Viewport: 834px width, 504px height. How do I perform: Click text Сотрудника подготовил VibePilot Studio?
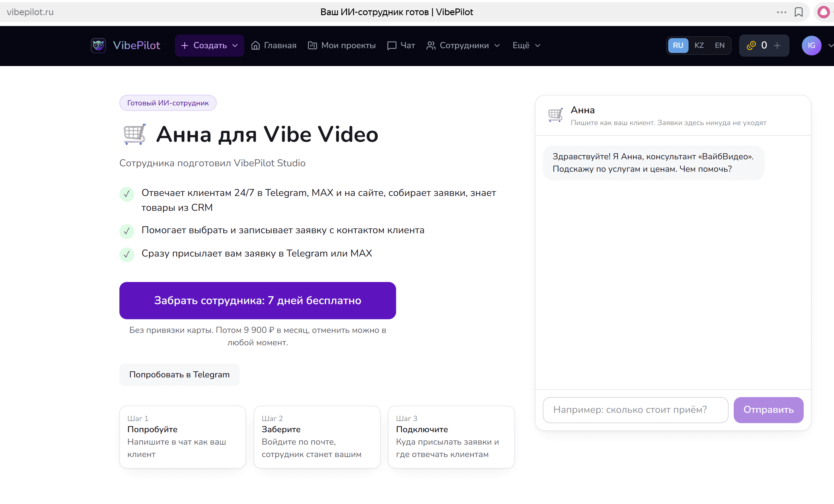click(212, 163)
